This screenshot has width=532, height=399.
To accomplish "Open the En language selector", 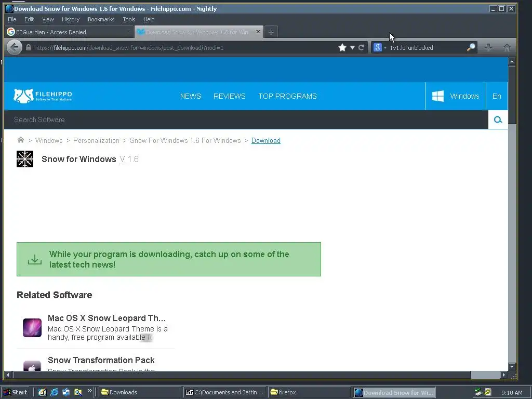I will [x=497, y=96].
